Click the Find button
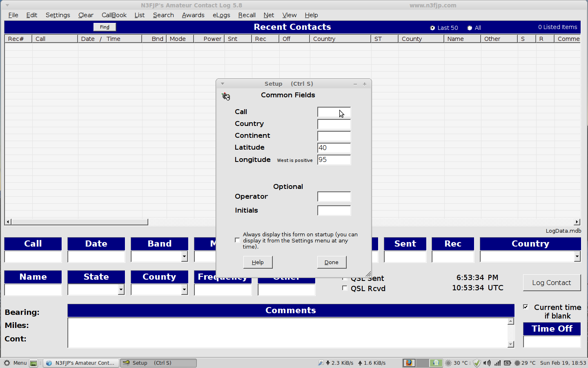The width and height of the screenshot is (588, 368). pos(105,27)
